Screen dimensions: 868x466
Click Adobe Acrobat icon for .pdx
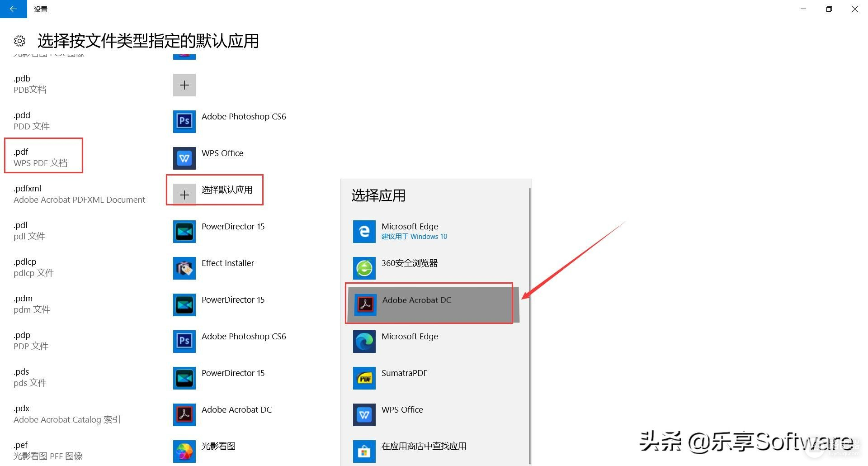[x=184, y=415]
